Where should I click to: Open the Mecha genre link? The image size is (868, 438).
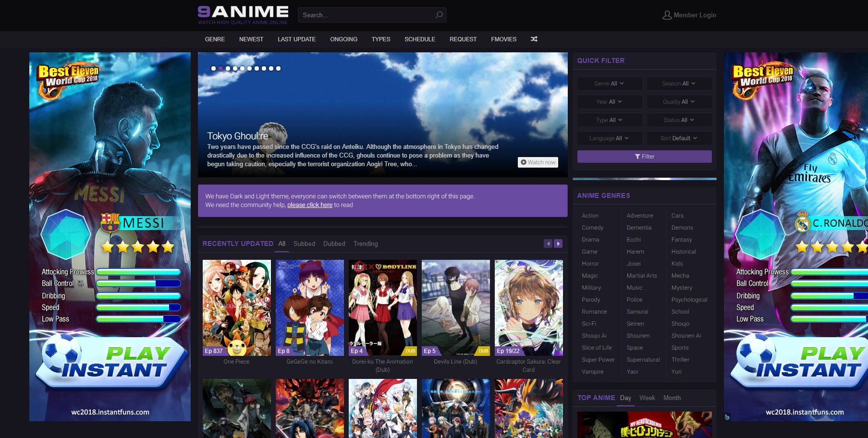click(x=680, y=276)
